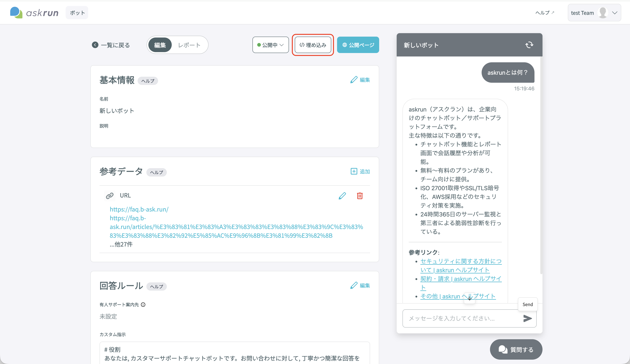Click the askrun logo
This screenshot has width=630, height=364.
pyautogui.click(x=34, y=13)
